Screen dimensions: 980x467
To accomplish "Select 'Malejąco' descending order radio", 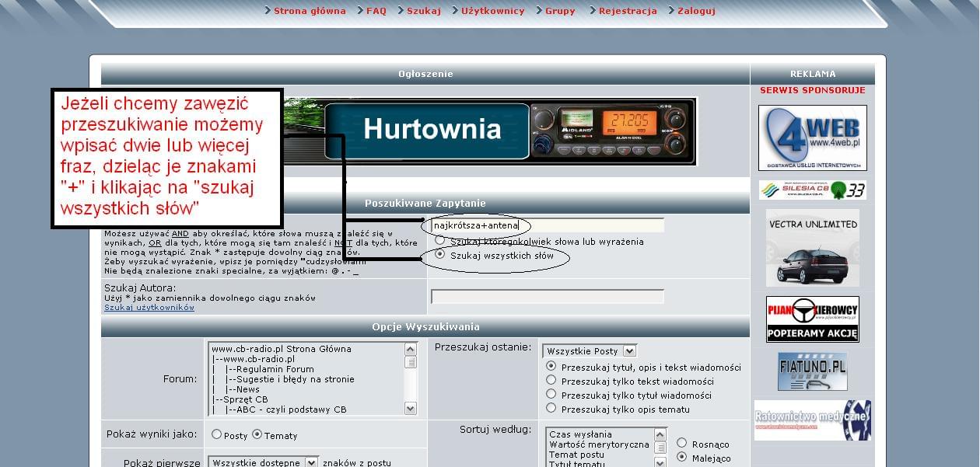I will [x=681, y=458].
